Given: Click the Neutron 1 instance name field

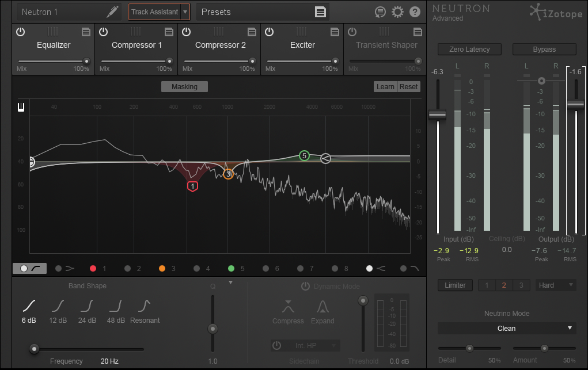Looking at the screenshot, I should pyautogui.click(x=69, y=12).
